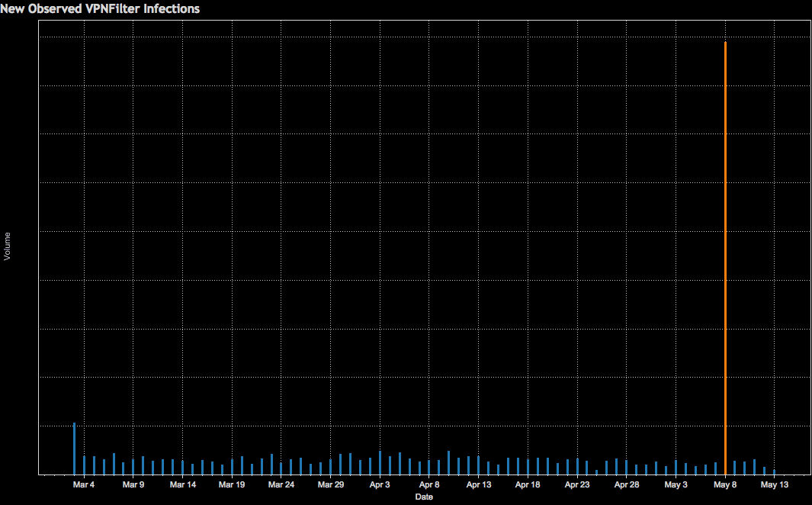Click the tallest blue bar before Mar 4
This screenshot has height=505, width=812.
[x=74, y=449]
